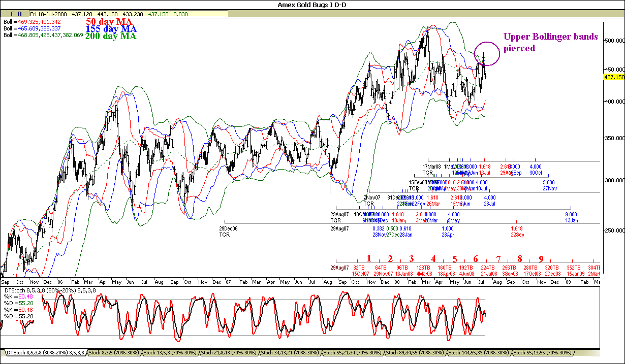Click the chart title Amex Gold Bugs I D-D
The image size is (625, 364).
pyautogui.click(x=312, y=5)
